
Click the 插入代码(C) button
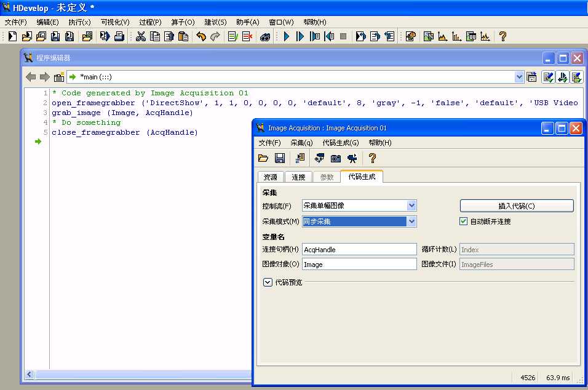(x=517, y=206)
